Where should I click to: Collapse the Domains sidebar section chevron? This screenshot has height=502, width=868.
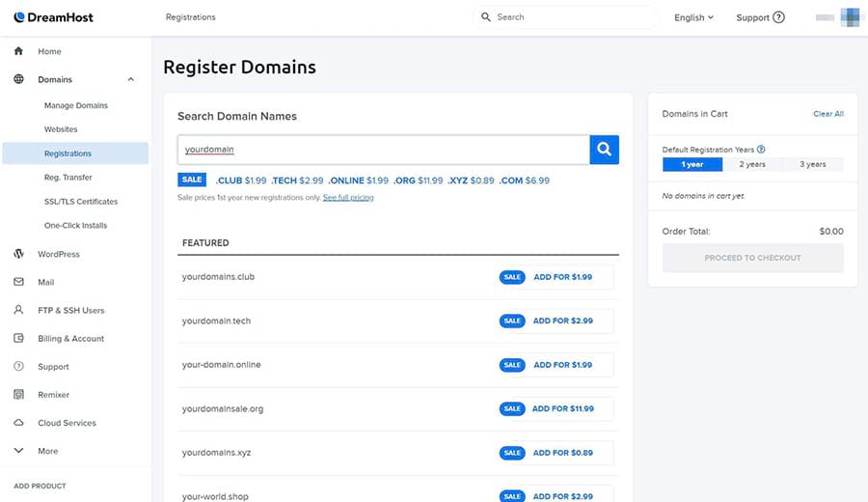point(130,79)
